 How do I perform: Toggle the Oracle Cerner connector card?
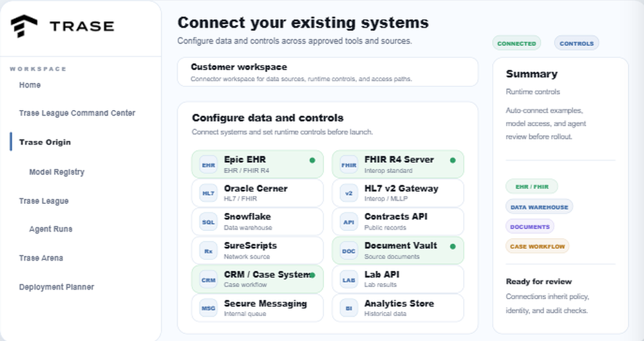[258, 193]
